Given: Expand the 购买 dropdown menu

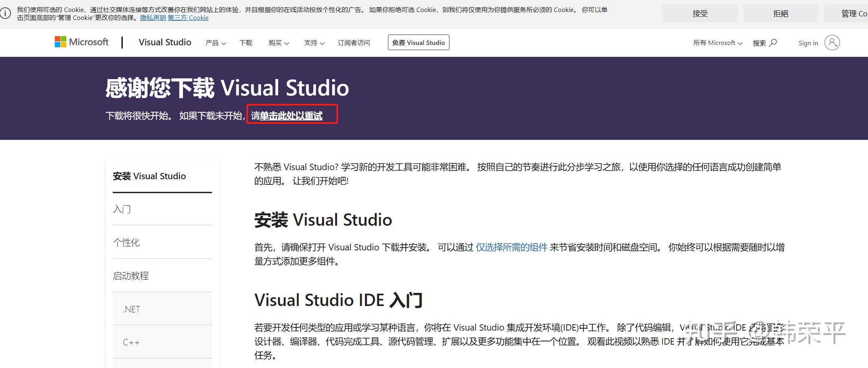Looking at the screenshot, I should coord(279,43).
